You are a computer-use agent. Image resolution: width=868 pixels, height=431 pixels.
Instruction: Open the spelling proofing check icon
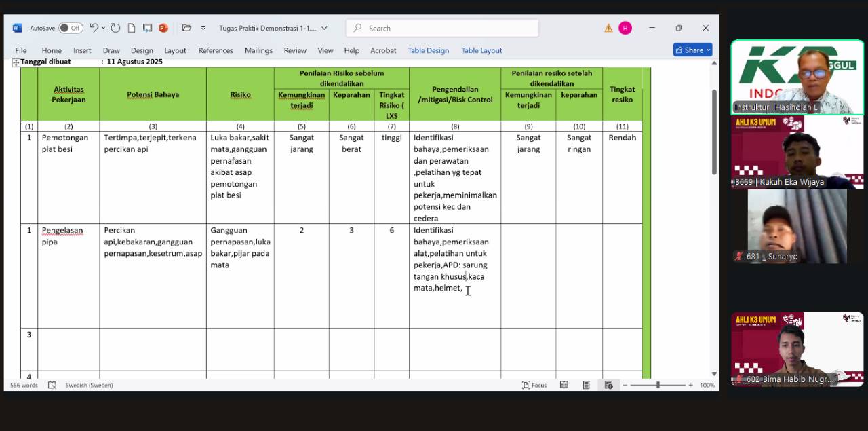coord(52,385)
